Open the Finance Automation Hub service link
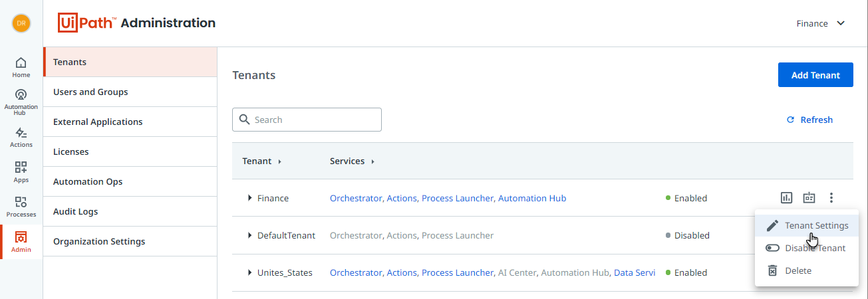 (532, 198)
